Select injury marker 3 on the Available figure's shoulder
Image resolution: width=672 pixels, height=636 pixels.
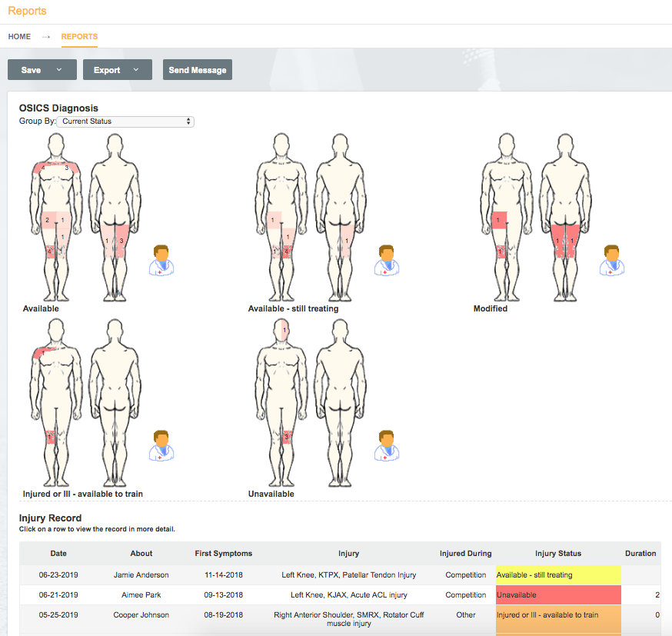tap(67, 168)
